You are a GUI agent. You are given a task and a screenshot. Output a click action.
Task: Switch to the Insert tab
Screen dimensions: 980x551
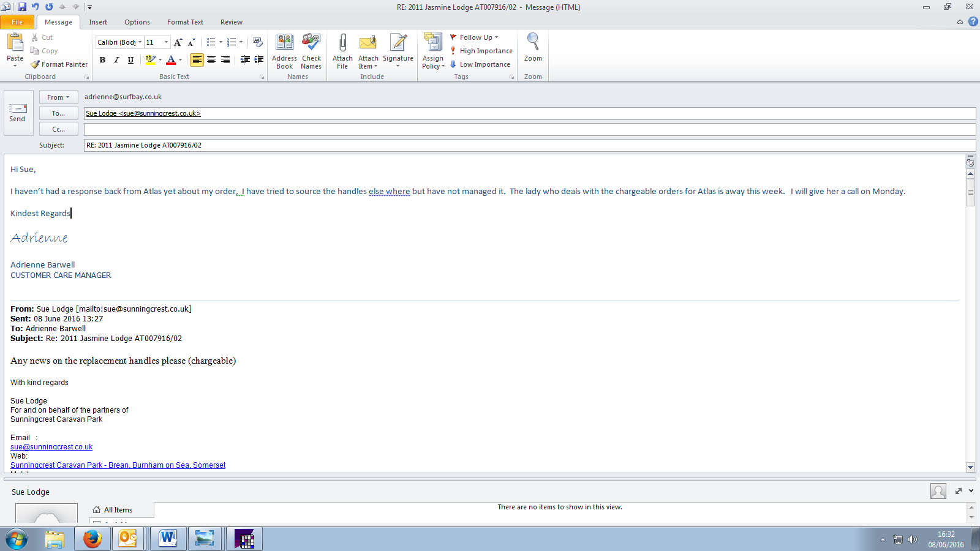[98, 22]
